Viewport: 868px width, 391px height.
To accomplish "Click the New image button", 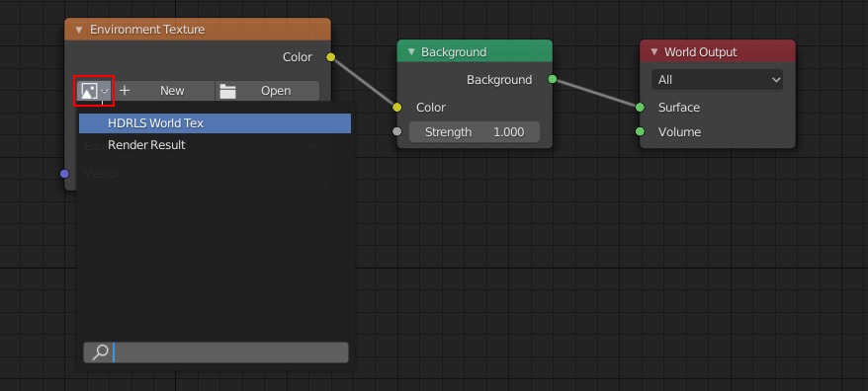I will (163, 91).
